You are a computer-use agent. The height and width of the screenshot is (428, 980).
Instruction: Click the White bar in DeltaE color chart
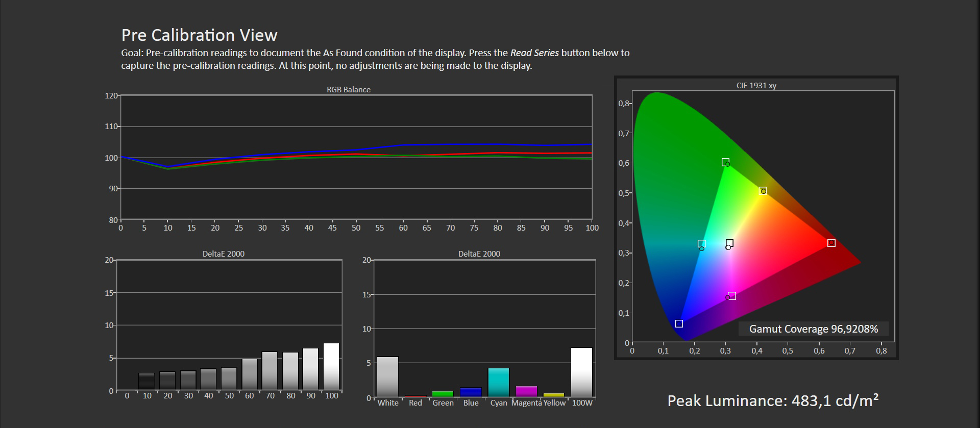387,376
